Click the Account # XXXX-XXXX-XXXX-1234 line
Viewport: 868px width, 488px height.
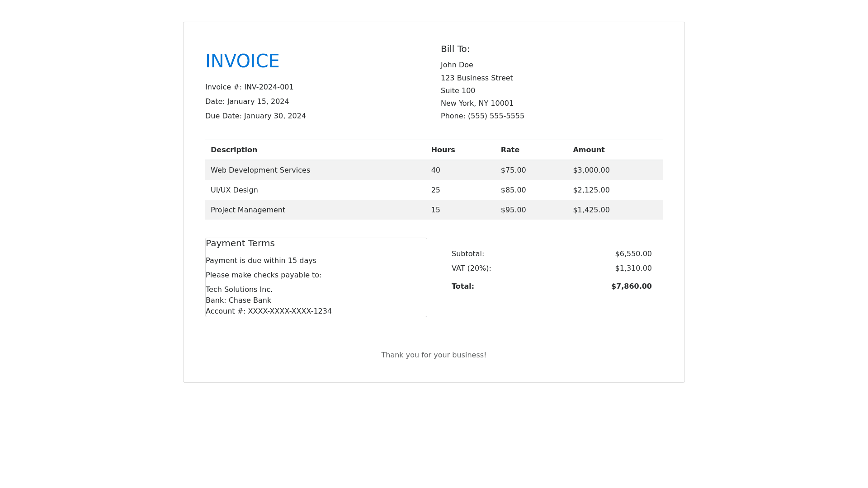click(269, 311)
